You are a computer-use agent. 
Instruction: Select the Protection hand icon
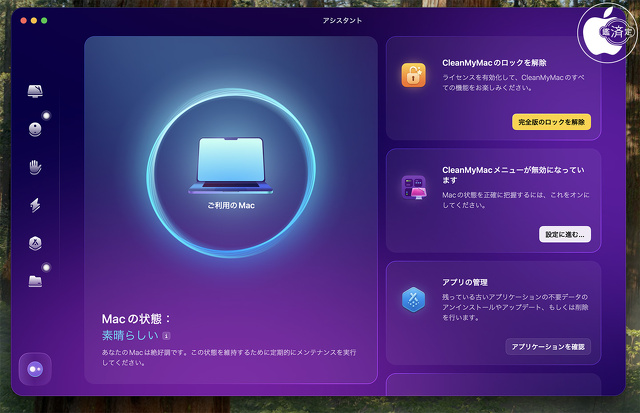pos(35,166)
